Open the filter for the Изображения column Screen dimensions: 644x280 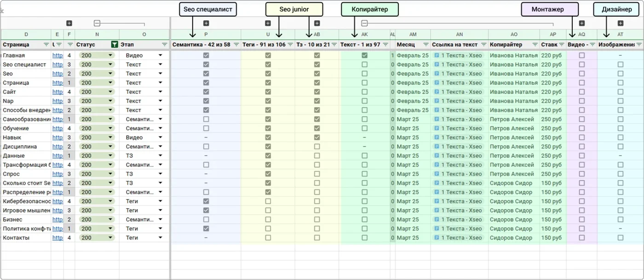coord(639,45)
